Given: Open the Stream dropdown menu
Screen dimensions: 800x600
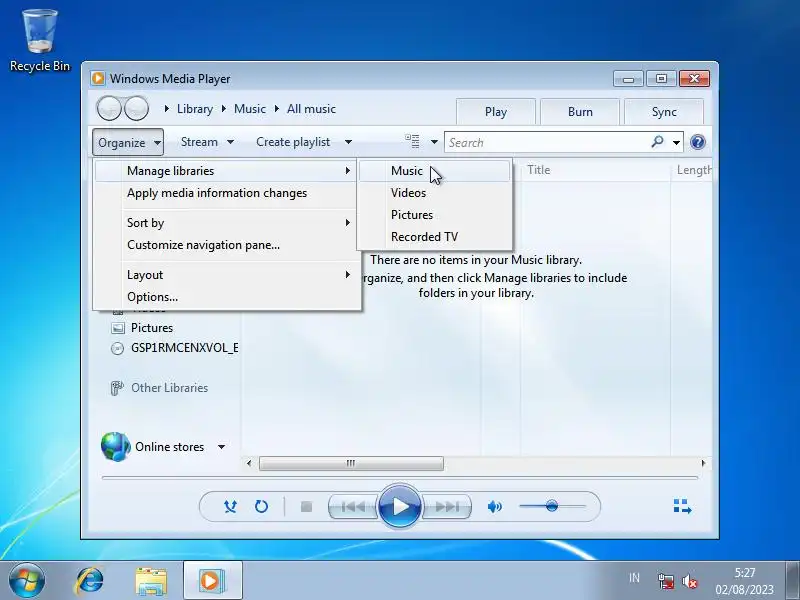Looking at the screenshot, I should [207, 142].
